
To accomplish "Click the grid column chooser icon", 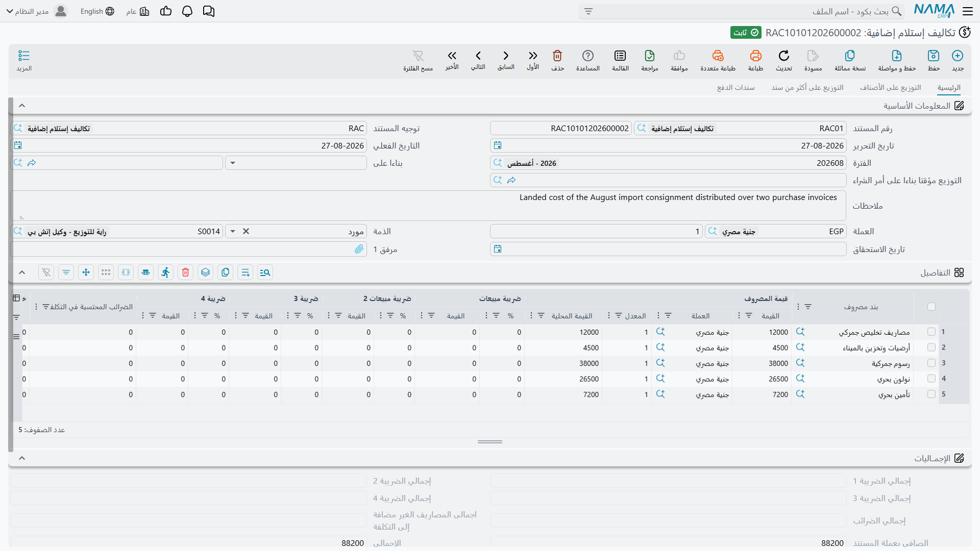I will pyautogui.click(x=16, y=298).
